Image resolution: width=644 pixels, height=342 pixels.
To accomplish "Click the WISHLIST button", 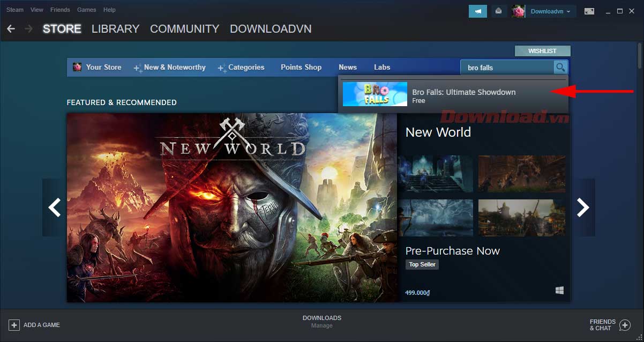I will 542,51.
